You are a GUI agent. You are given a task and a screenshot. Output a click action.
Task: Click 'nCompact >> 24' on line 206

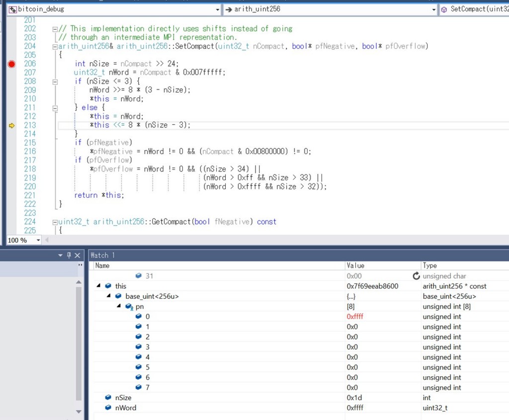pos(149,64)
